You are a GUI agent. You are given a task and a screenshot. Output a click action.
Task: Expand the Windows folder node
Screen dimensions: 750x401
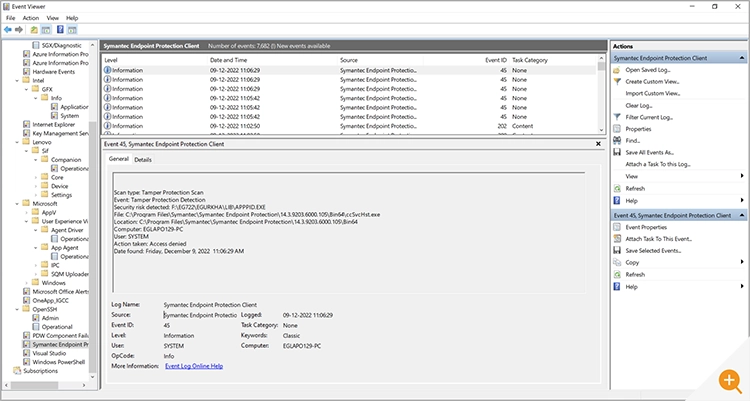click(x=26, y=283)
